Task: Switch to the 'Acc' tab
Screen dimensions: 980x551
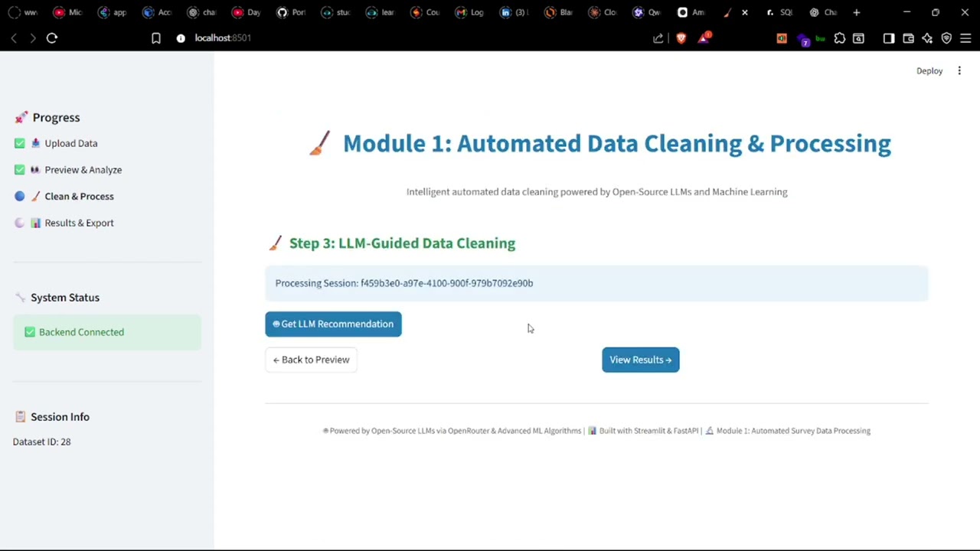Action: [x=157, y=12]
